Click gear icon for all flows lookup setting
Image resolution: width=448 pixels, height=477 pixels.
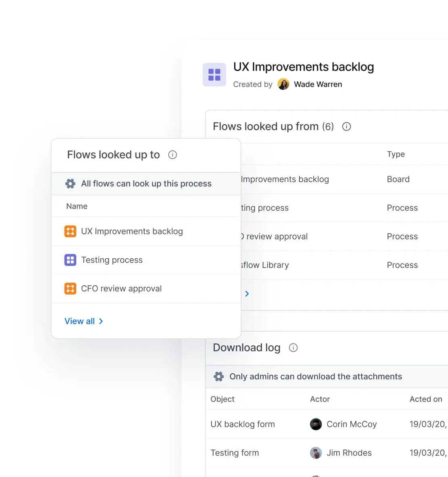(x=70, y=184)
